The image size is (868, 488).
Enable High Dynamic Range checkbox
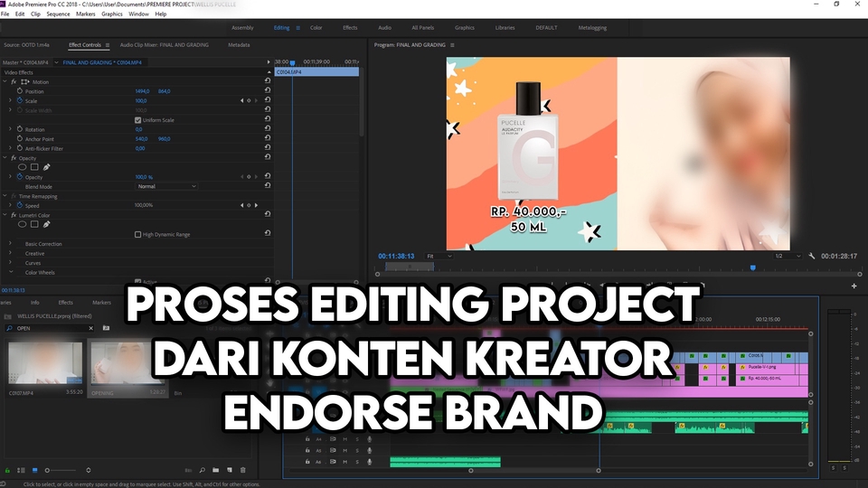(x=137, y=235)
